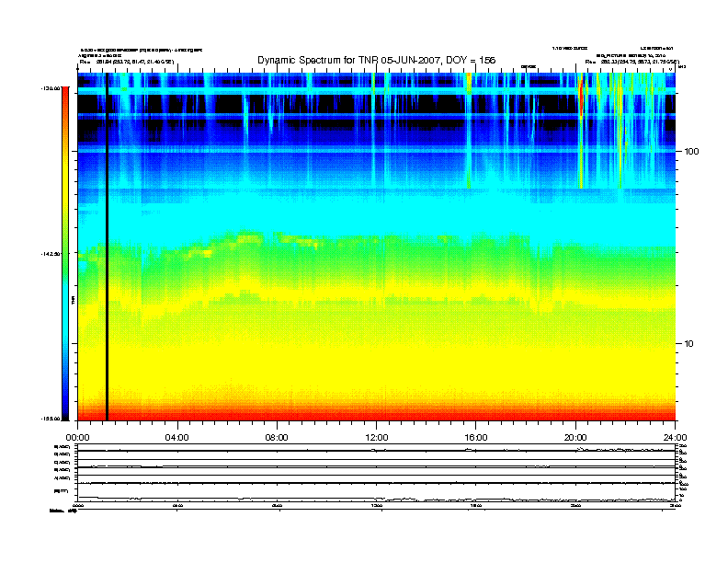
Task: Click the "10" frequency axis label
Action: (689, 344)
